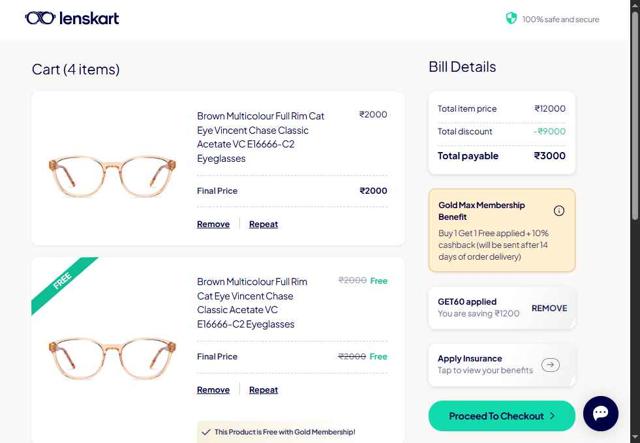Click the Free product title text
The height and width of the screenshot is (443, 640).
252,303
